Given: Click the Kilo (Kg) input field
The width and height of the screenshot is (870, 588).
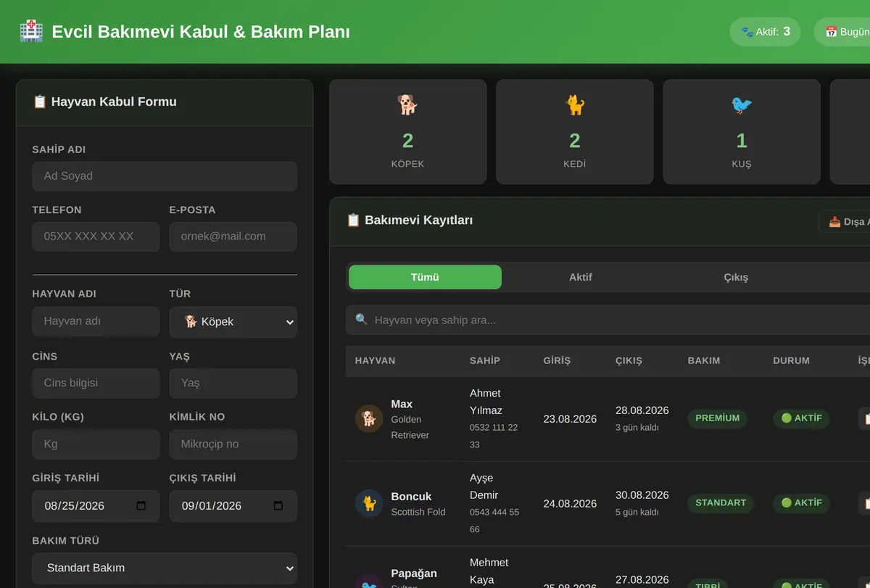Looking at the screenshot, I should [x=96, y=444].
